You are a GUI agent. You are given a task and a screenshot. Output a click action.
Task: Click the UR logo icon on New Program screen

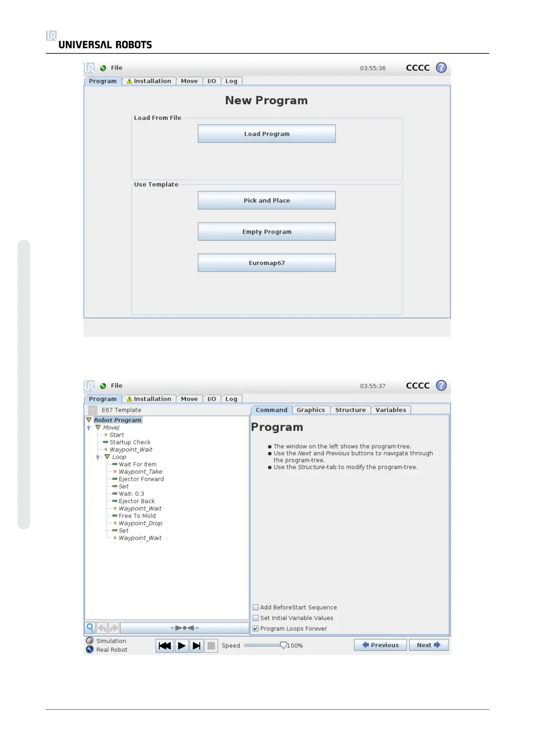[x=89, y=68]
